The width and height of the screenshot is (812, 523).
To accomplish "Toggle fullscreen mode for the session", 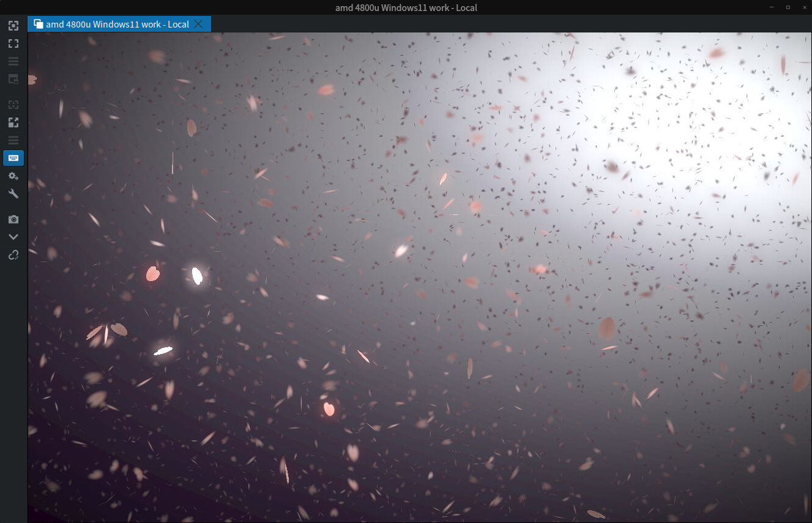I will (13, 43).
